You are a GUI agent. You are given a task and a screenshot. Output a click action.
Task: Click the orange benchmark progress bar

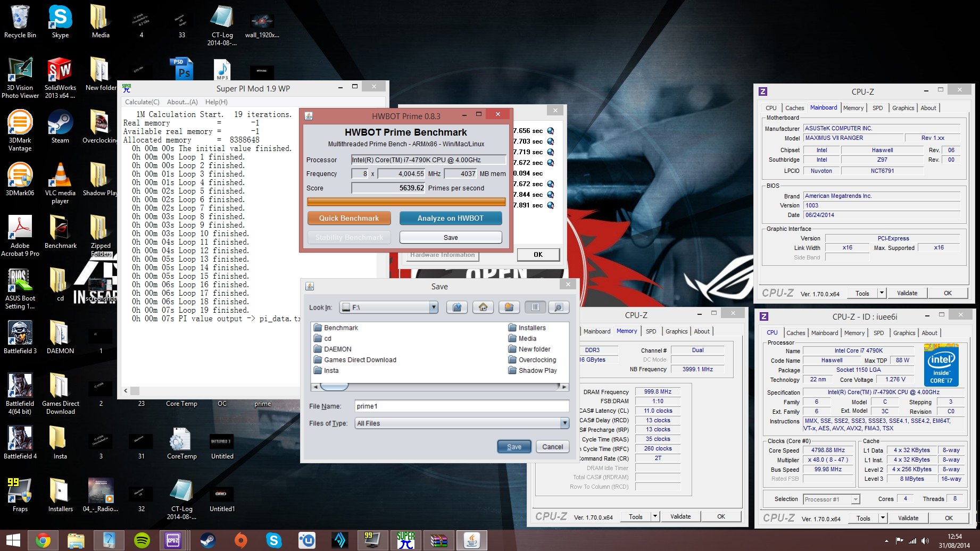406,202
